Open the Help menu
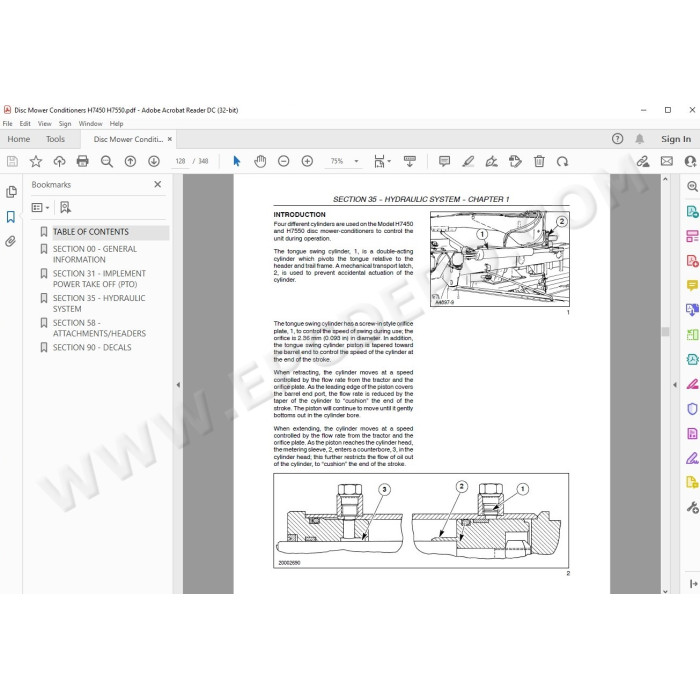 pyautogui.click(x=117, y=124)
